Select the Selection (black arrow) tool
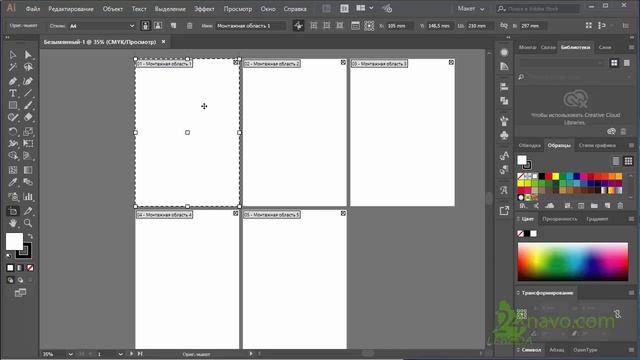This screenshot has width=640, height=360. point(13,55)
